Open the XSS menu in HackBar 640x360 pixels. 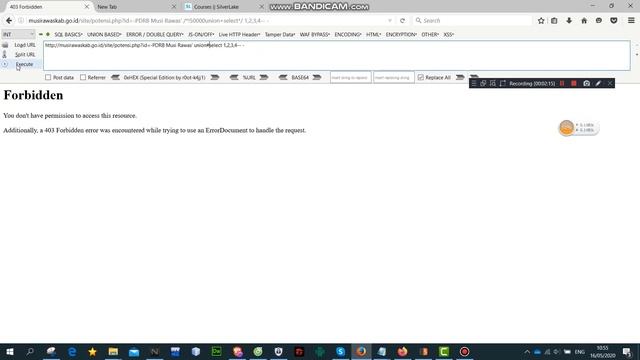[449, 34]
